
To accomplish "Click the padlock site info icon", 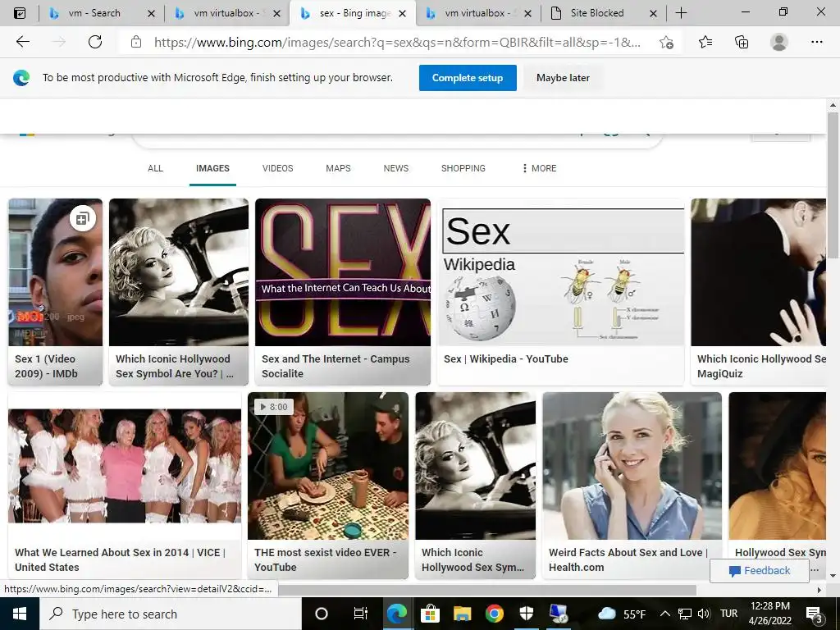I will [136, 42].
